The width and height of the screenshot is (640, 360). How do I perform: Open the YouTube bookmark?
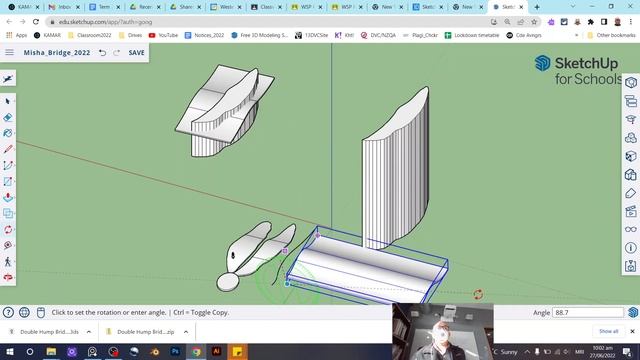point(163,36)
